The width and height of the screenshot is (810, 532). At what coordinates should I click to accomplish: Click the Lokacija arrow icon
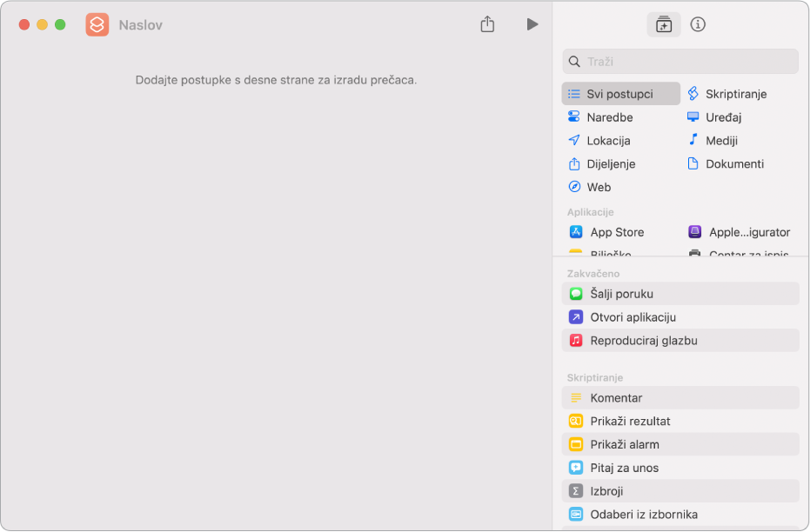click(574, 140)
